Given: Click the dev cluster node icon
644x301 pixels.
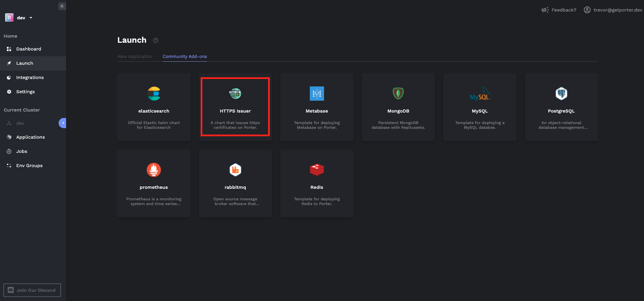Looking at the screenshot, I should pos(9,123).
